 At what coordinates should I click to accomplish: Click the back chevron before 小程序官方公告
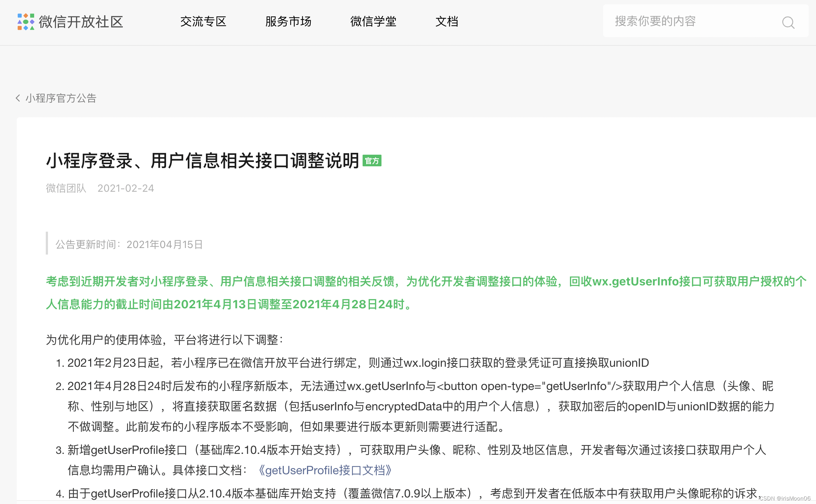click(18, 98)
